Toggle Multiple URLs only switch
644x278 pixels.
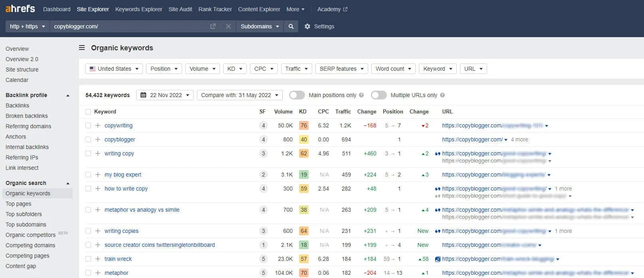pos(379,95)
